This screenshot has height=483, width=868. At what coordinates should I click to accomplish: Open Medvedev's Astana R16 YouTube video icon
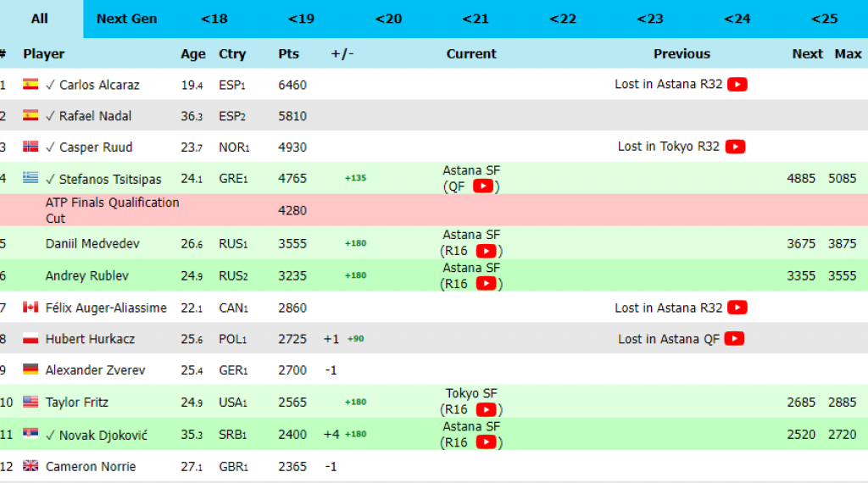tap(486, 251)
